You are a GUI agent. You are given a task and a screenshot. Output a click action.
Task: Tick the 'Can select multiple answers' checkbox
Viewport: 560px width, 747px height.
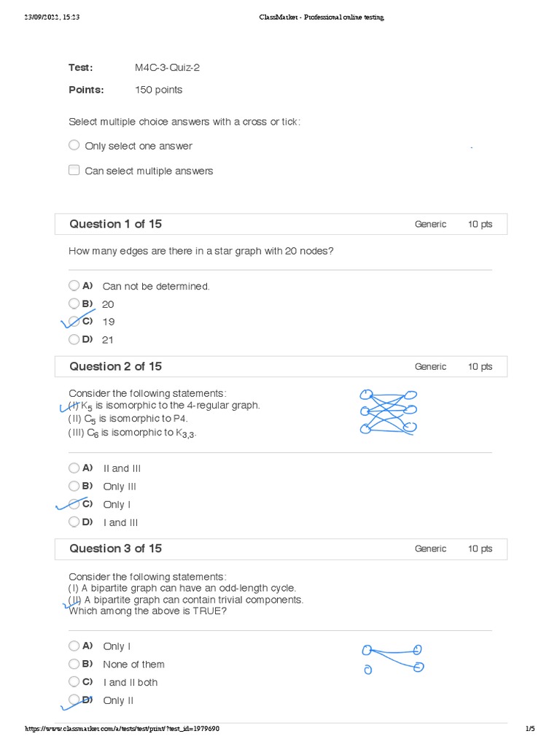click(74, 170)
